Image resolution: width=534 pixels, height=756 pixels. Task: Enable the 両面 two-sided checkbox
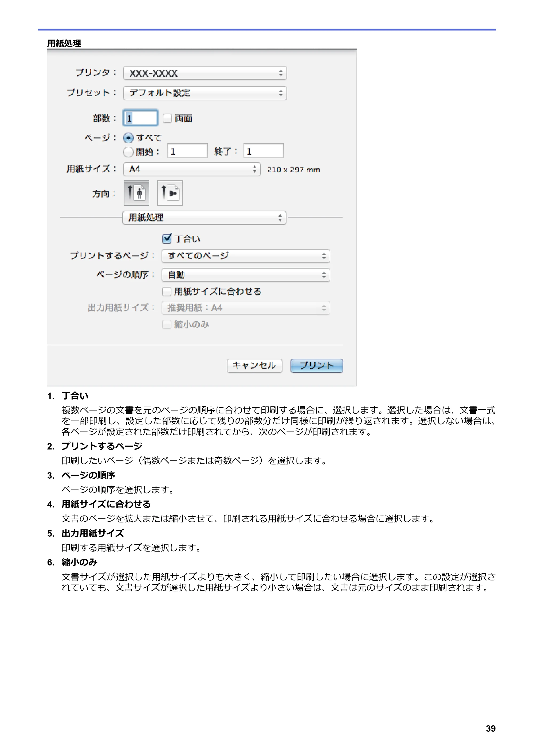[x=167, y=119]
